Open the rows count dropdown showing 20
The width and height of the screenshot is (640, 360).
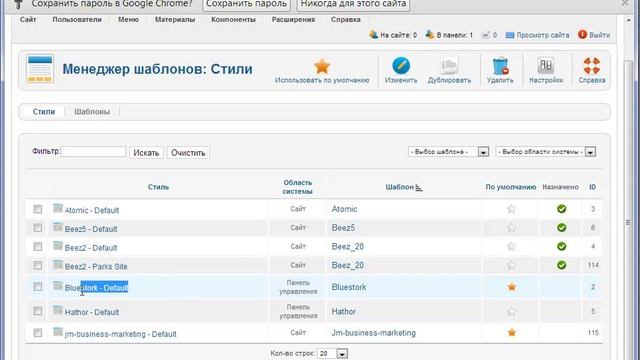coord(333,353)
